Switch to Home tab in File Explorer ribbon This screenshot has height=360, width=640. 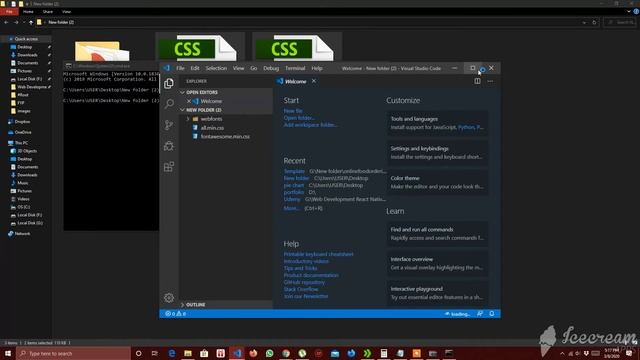tap(28, 11)
